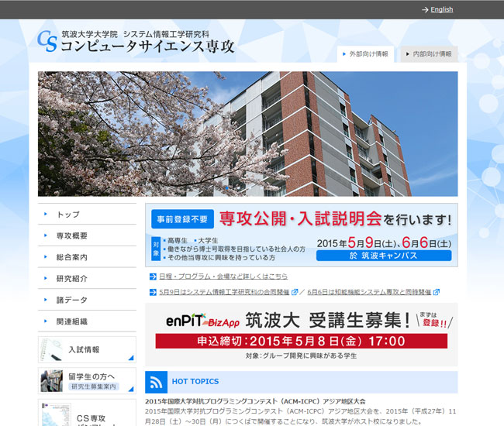
Task: Open the 入試情報 banner button
Action: click(x=87, y=349)
